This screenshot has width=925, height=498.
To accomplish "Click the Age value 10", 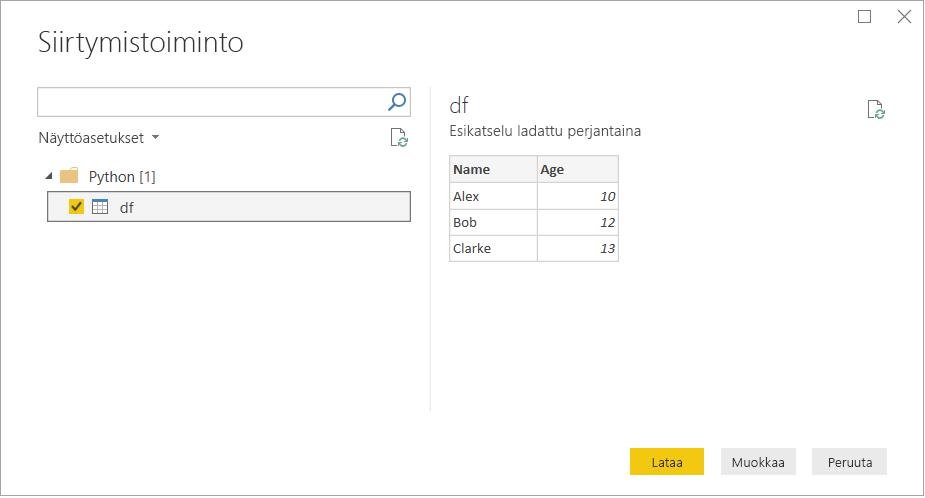I will pyautogui.click(x=578, y=196).
